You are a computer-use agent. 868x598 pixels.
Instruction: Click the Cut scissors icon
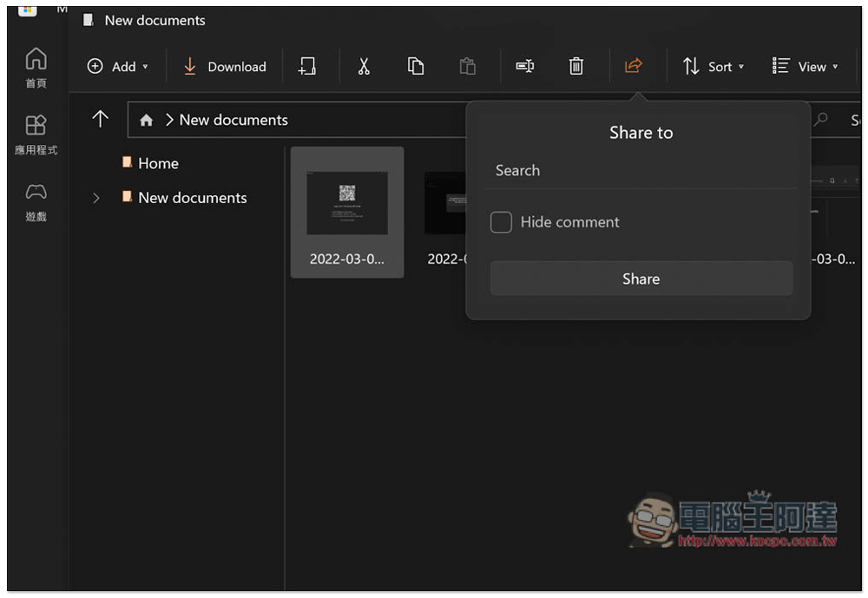[x=363, y=67]
